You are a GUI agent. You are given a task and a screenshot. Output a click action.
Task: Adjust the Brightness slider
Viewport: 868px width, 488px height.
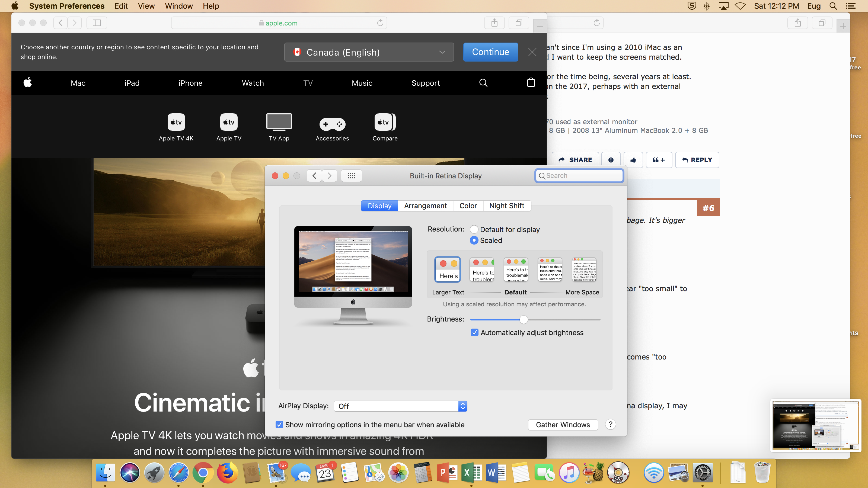(523, 319)
